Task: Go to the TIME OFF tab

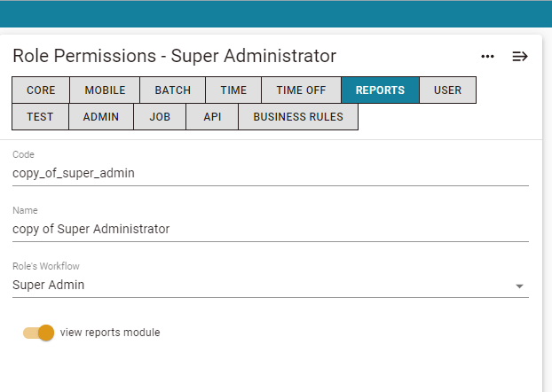Action: [301, 90]
